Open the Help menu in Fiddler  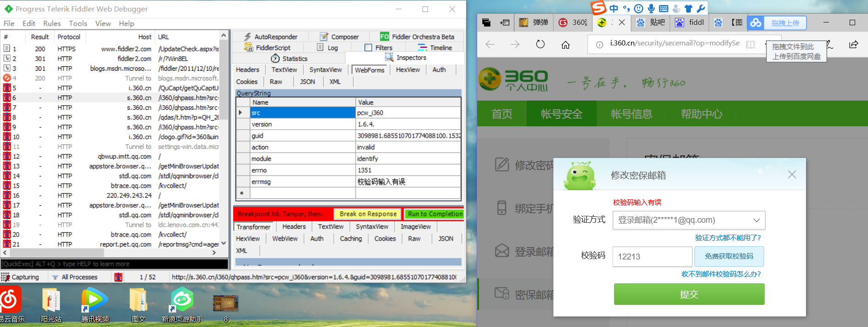[126, 23]
